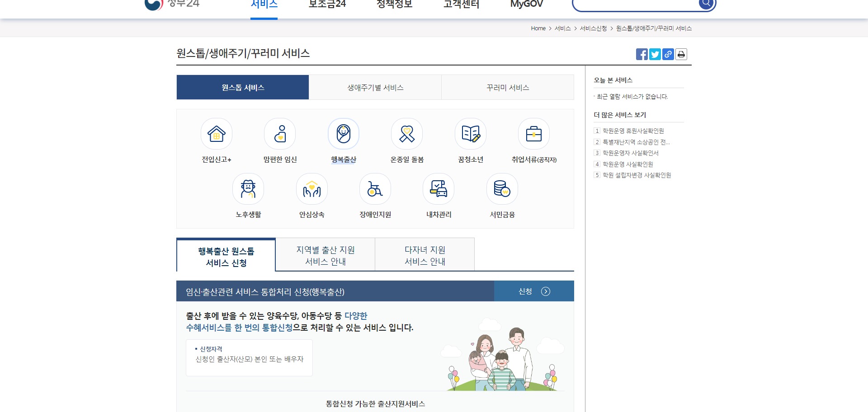This screenshot has height=412, width=868.
Task: Switch to the 생애주기별 서비스 tab
Action: click(375, 87)
